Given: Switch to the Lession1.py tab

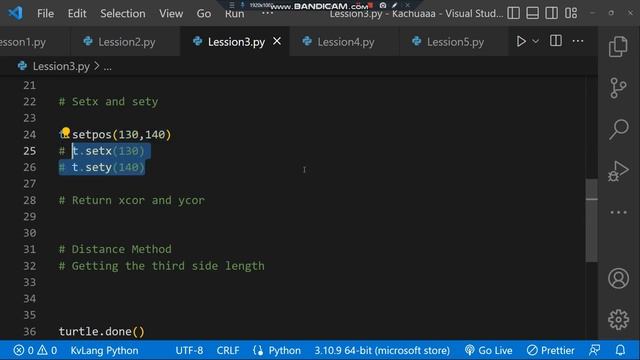Looking at the screenshot, I should coord(23,42).
